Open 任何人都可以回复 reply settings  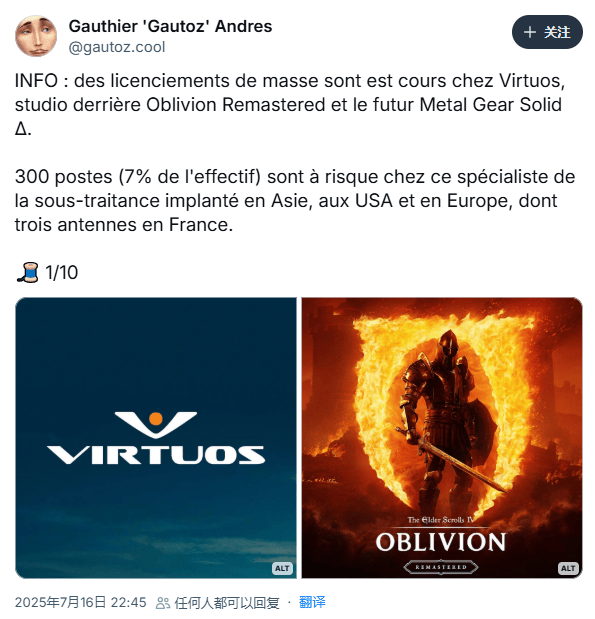coord(227,603)
